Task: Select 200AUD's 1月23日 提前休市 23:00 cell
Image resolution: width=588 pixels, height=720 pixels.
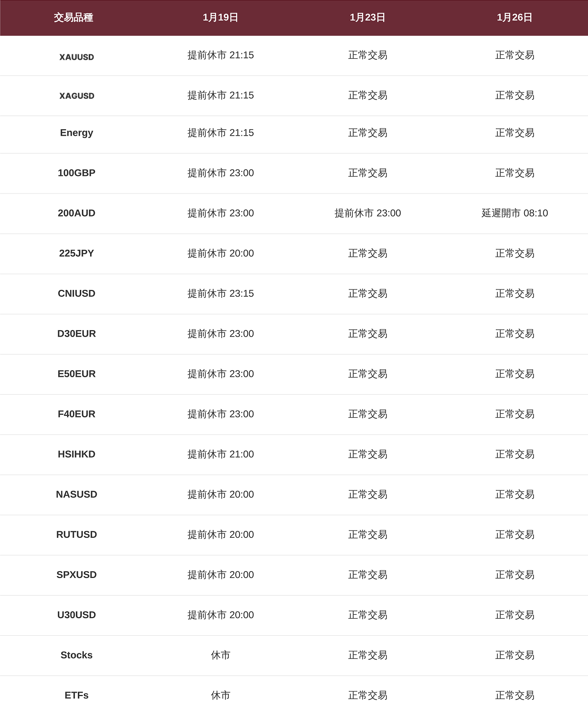Action: pyautogui.click(x=367, y=213)
